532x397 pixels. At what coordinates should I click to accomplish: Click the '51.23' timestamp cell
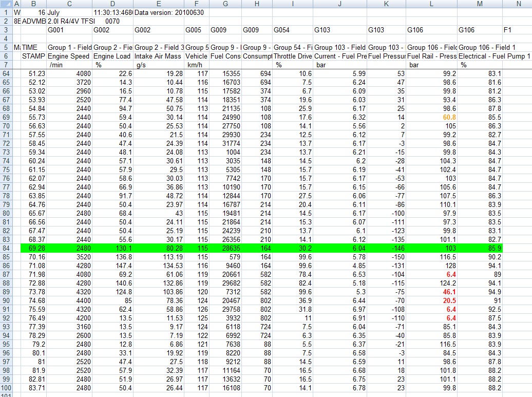tap(33, 73)
